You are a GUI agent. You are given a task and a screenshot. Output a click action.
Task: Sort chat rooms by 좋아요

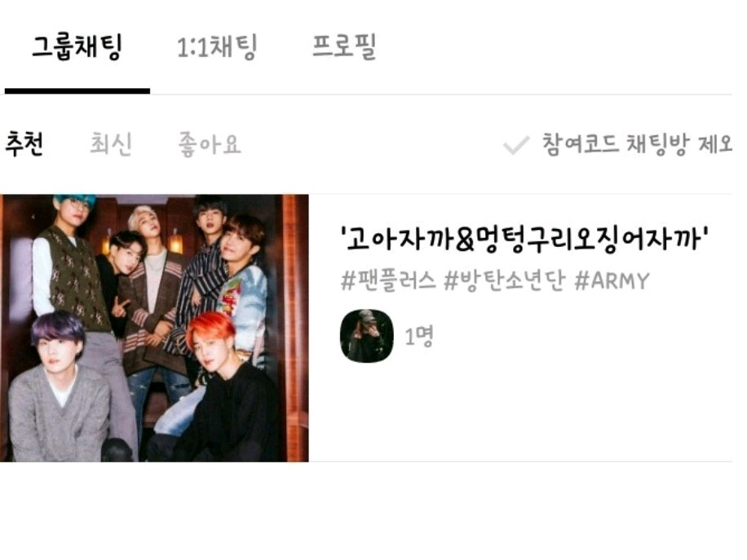[x=210, y=143]
